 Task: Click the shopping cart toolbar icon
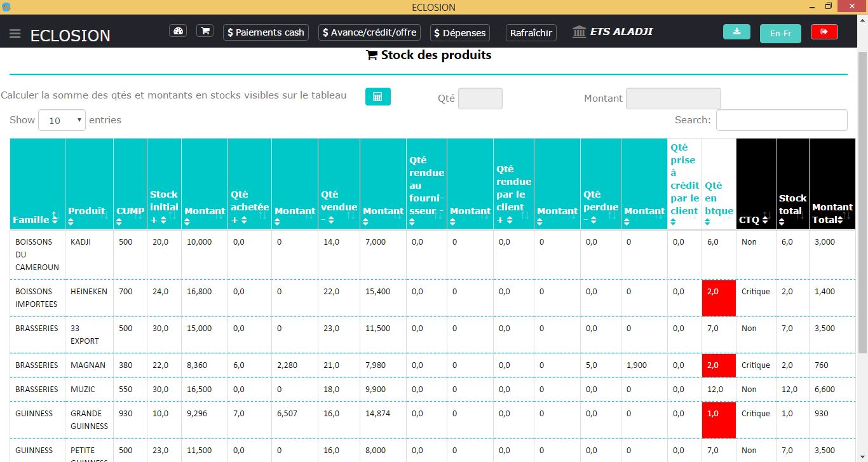205,31
